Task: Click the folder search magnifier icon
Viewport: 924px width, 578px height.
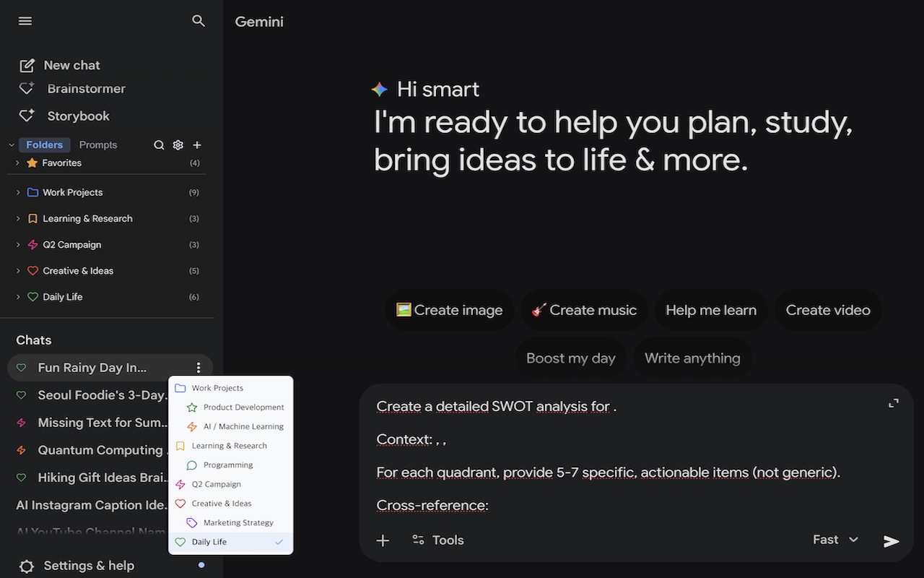Action: coord(159,145)
